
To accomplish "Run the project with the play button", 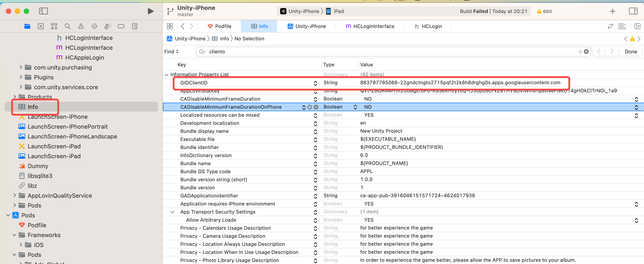I will (151, 11).
